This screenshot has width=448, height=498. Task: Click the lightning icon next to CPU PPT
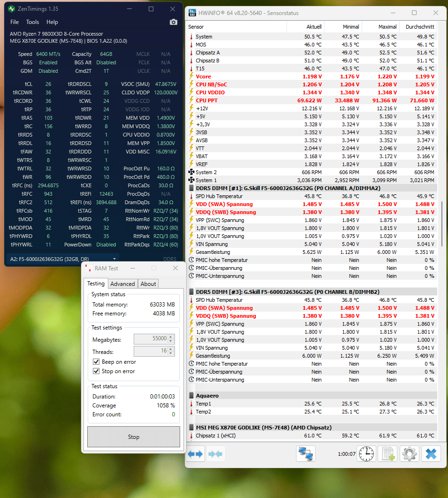(191, 100)
